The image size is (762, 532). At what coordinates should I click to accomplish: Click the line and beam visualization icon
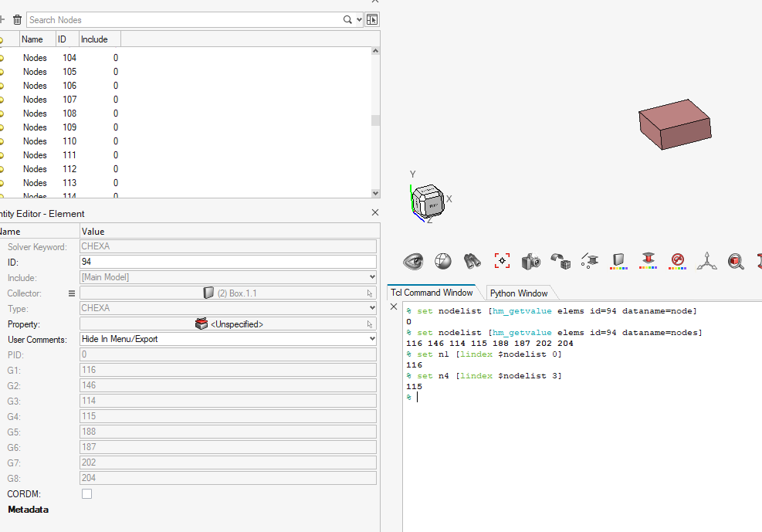pos(590,262)
